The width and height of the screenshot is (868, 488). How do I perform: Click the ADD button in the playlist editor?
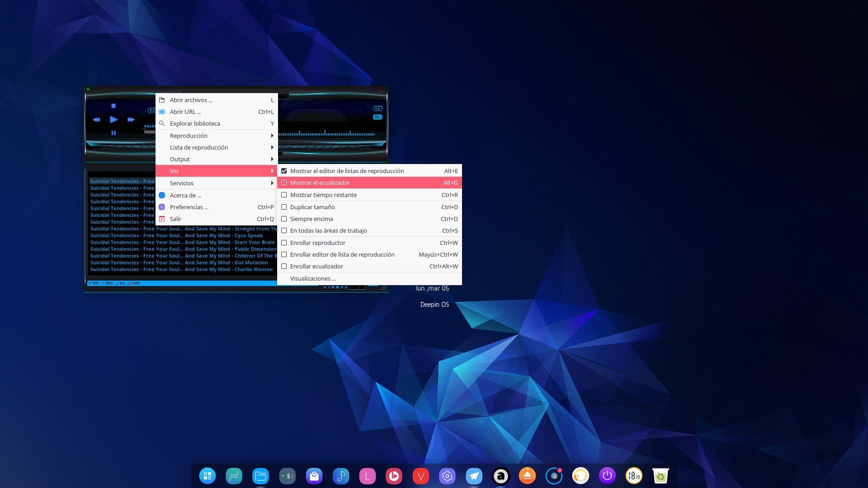click(x=94, y=283)
